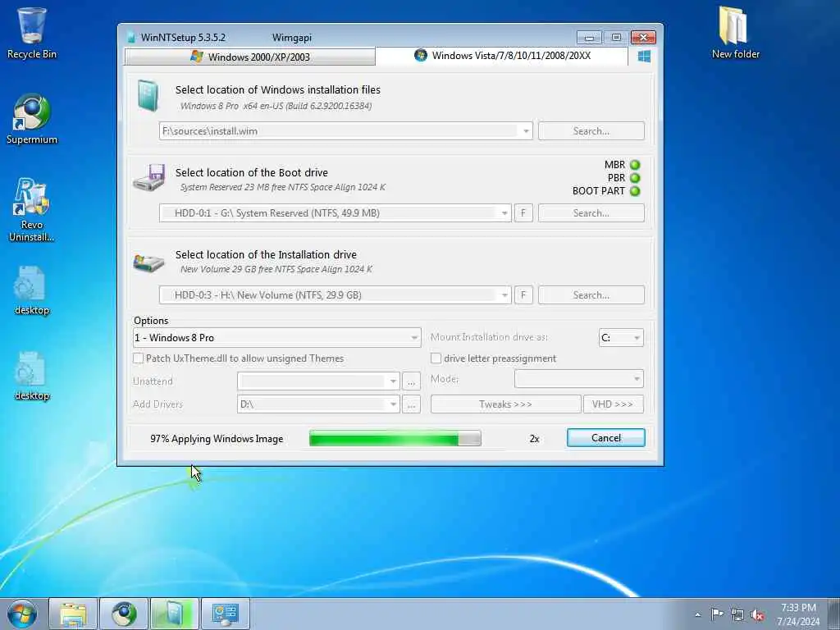Click New Volume 29 GB free text

276,269
